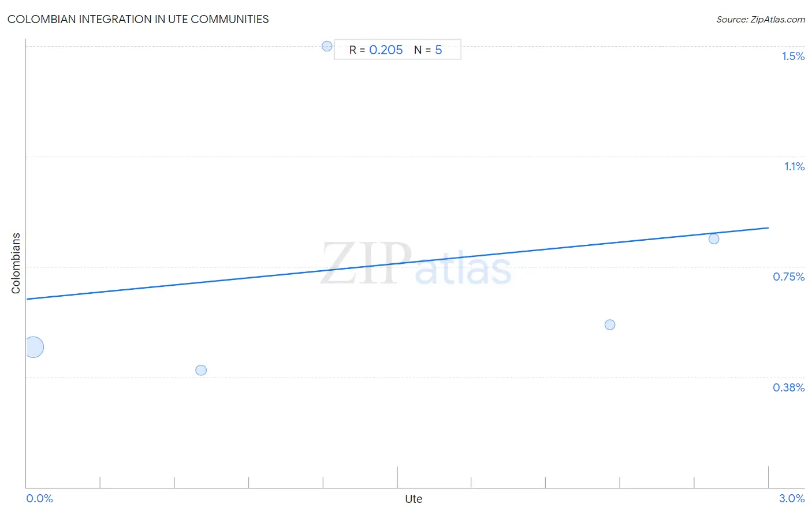Click the 0.38% y-axis tick label
Image resolution: width=812 pixels, height=515 pixels.
(789, 387)
